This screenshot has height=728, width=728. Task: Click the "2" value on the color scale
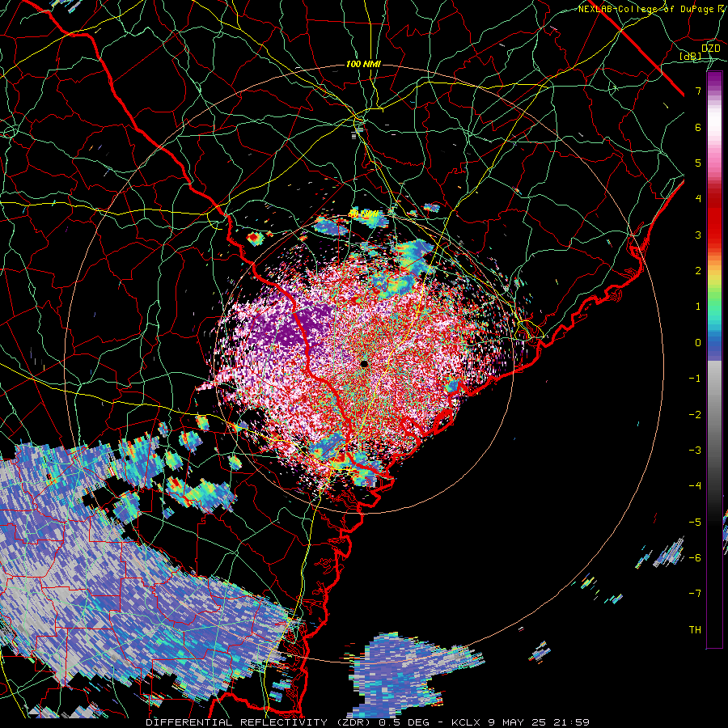click(x=698, y=271)
